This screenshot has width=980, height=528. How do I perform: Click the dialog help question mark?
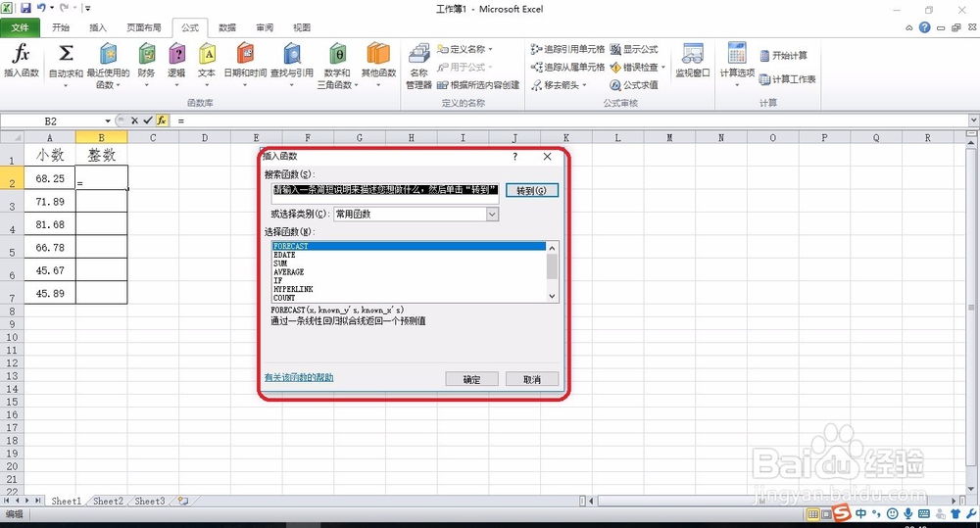click(x=515, y=156)
